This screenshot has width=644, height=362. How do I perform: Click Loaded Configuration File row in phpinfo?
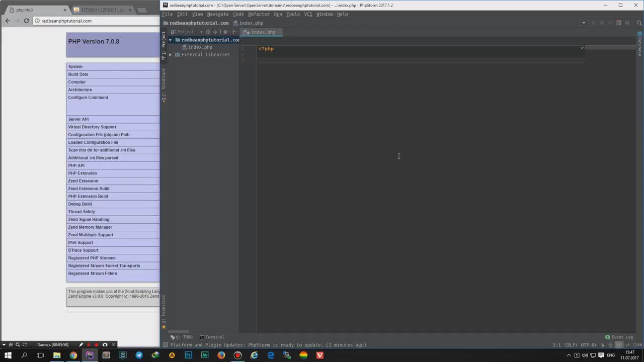[x=113, y=142]
